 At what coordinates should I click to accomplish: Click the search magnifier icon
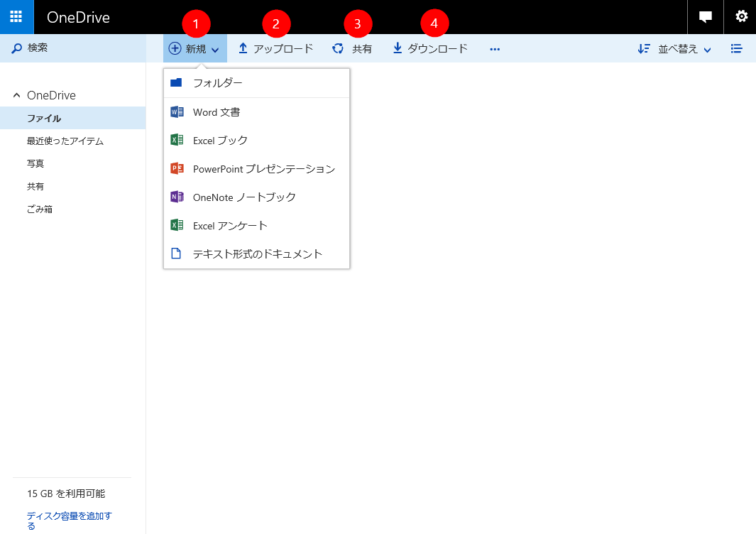[x=16, y=48]
